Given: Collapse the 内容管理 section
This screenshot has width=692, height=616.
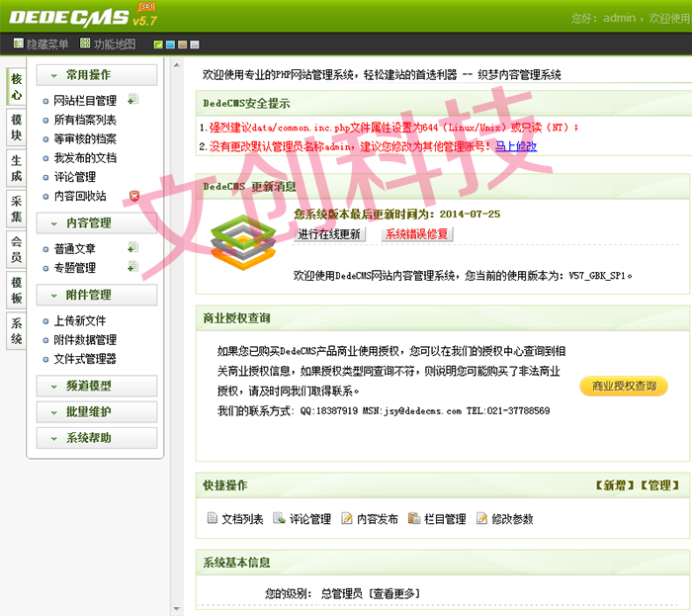Looking at the screenshot, I should [97, 223].
